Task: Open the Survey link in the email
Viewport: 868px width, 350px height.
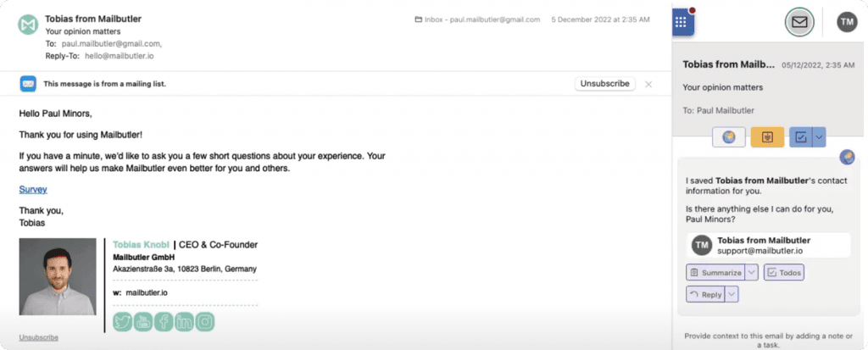Action: (x=33, y=190)
